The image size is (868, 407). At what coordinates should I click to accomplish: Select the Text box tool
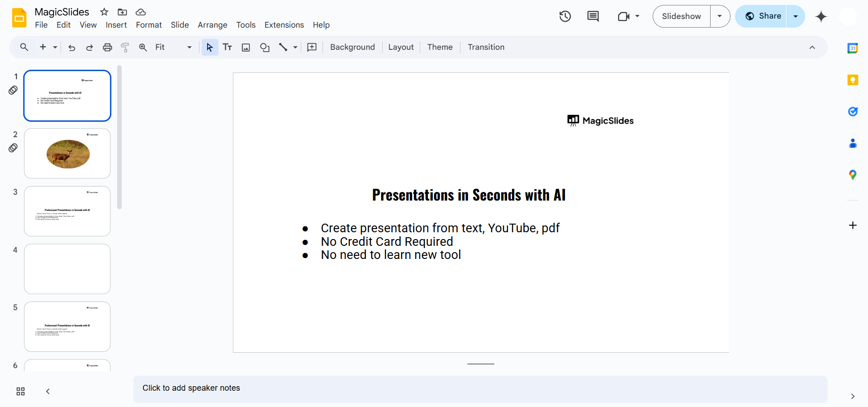[228, 47]
